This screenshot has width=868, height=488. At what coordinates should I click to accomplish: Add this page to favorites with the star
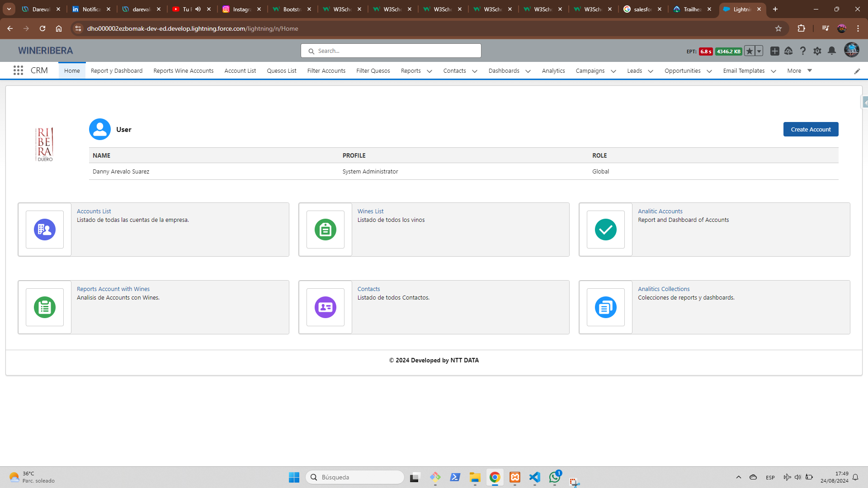749,51
